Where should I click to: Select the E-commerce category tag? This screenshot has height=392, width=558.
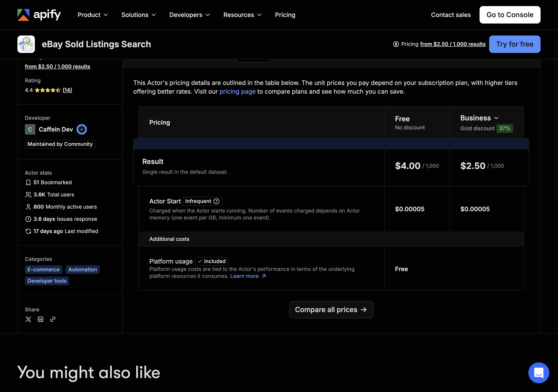(44, 270)
